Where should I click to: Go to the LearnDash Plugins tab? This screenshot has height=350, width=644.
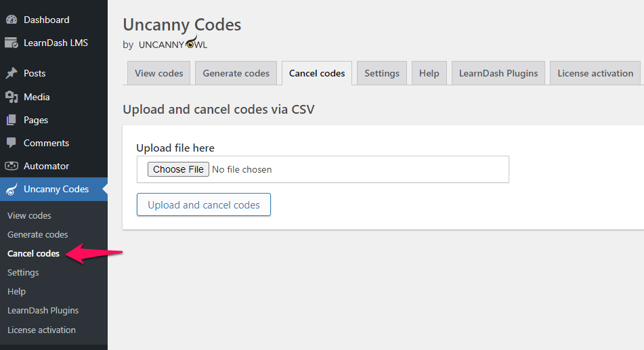click(x=498, y=73)
